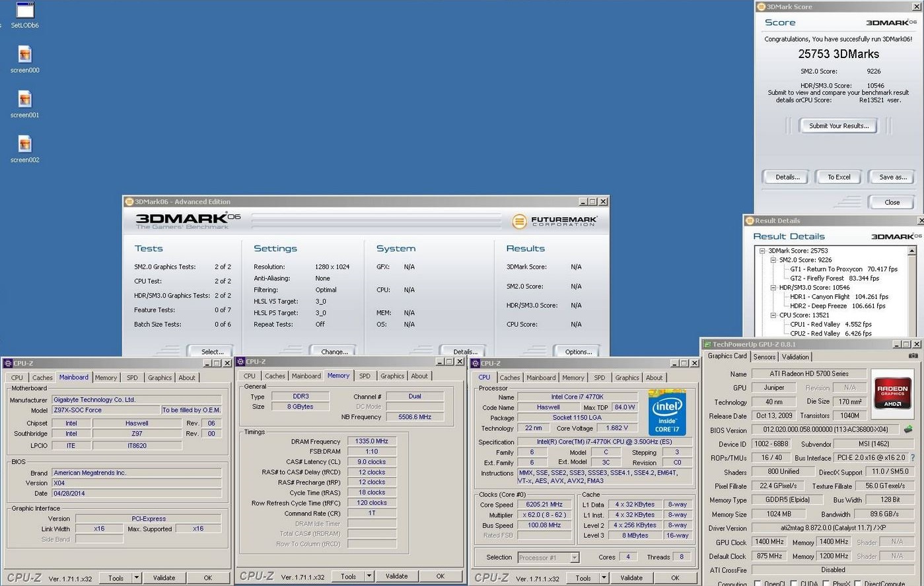Click the Bus Interface question mark in GPU-Z
The image size is (924, 586).
pos(913,457)
